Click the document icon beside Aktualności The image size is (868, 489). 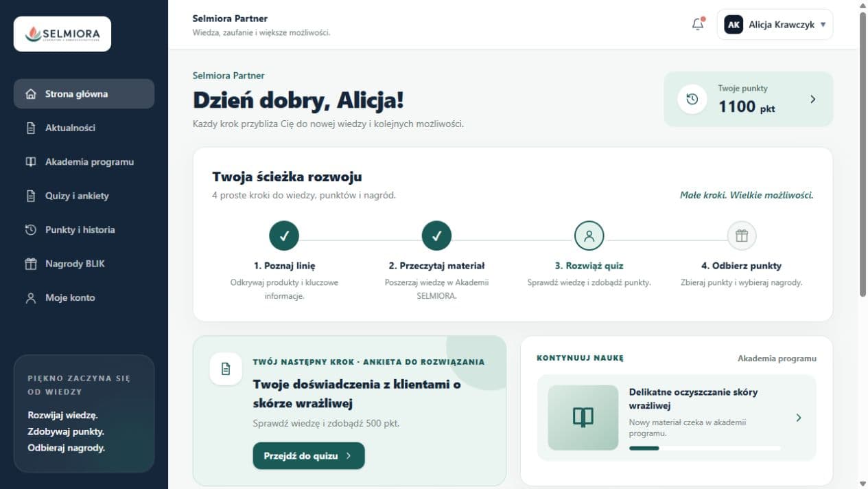(30, 128)
